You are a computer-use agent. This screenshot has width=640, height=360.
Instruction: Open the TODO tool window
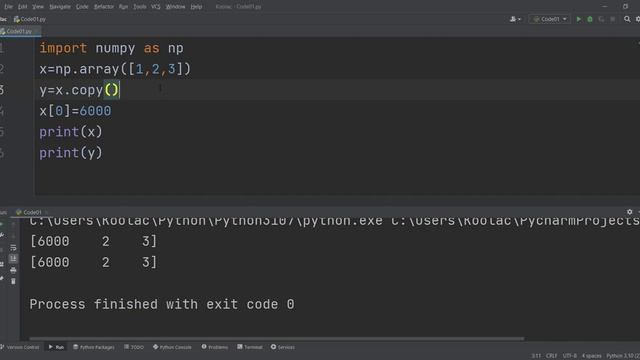(134, 347)
